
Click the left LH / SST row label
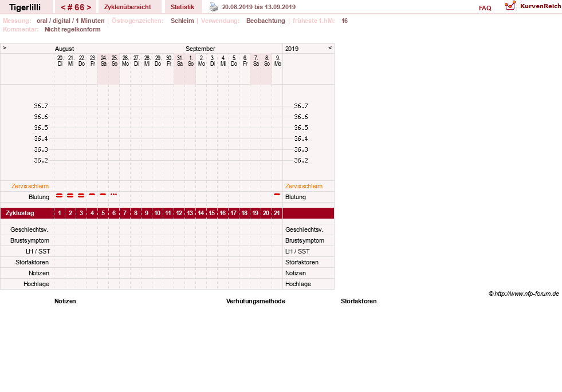click(38, 251)
